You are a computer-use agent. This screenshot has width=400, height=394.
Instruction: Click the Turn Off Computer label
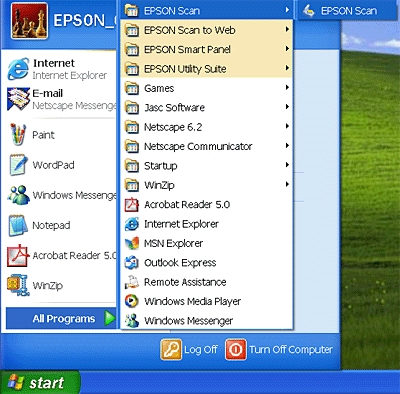click(291, 350)
